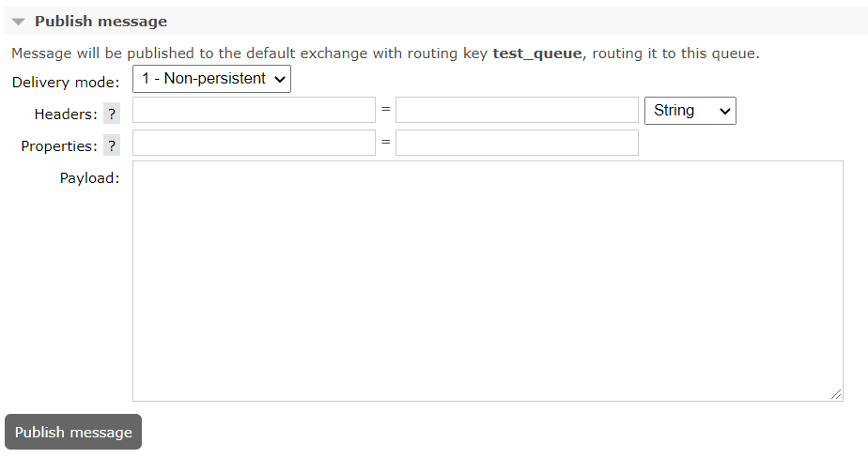The width and height of the screenshot is (868, 458).
Task: Click the Publish message section heading
Action: (101, 22)
